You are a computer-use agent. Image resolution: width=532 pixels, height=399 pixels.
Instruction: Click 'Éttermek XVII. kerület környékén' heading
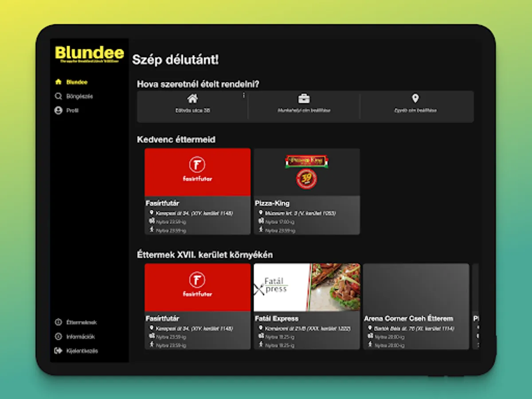tap(205, 255)
